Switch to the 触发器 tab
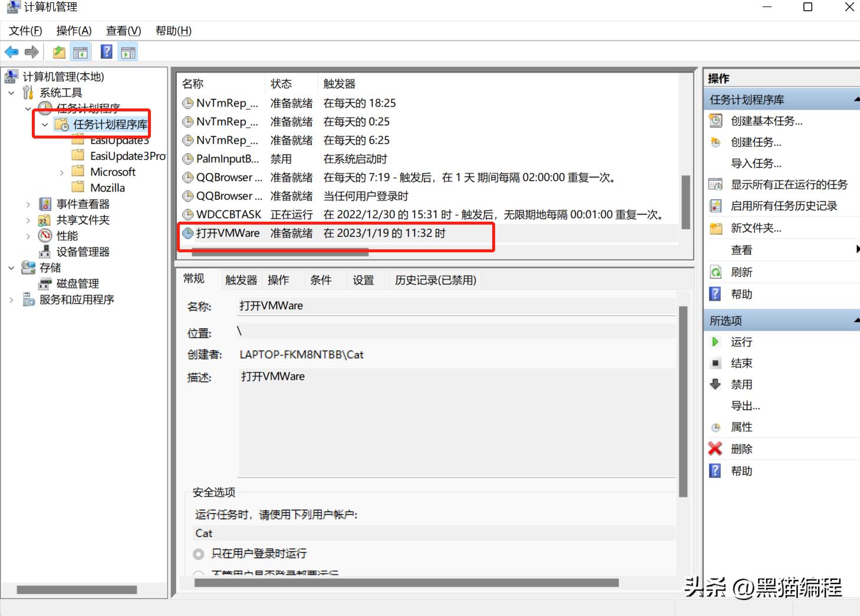The width and height of the screenshot is (860, 616). click(x=240, y=279)
